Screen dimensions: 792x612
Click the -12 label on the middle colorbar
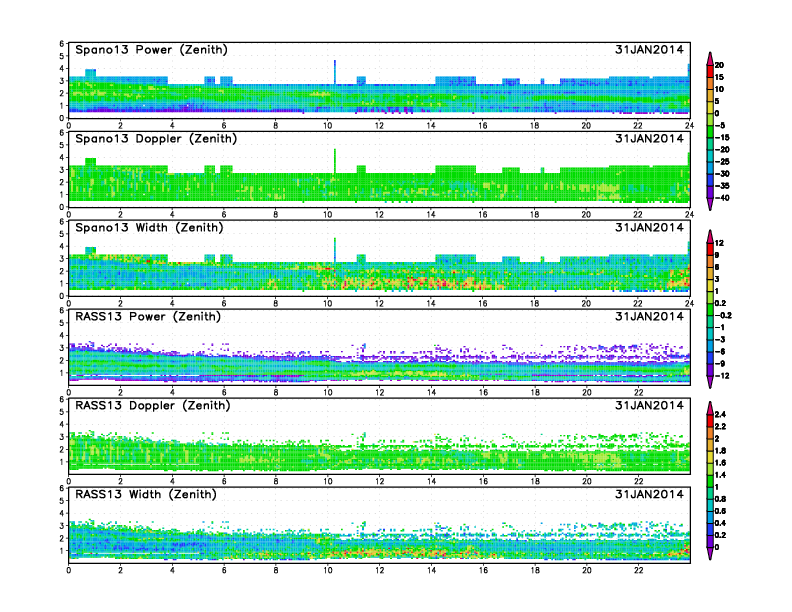(x=722, y=376)
